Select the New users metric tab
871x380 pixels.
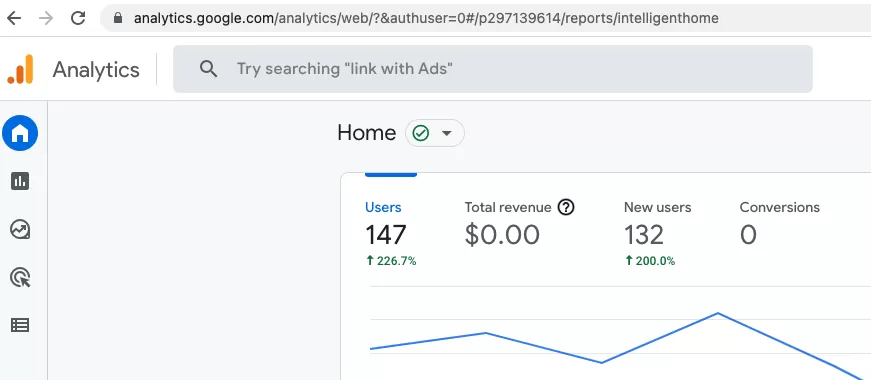657,207
